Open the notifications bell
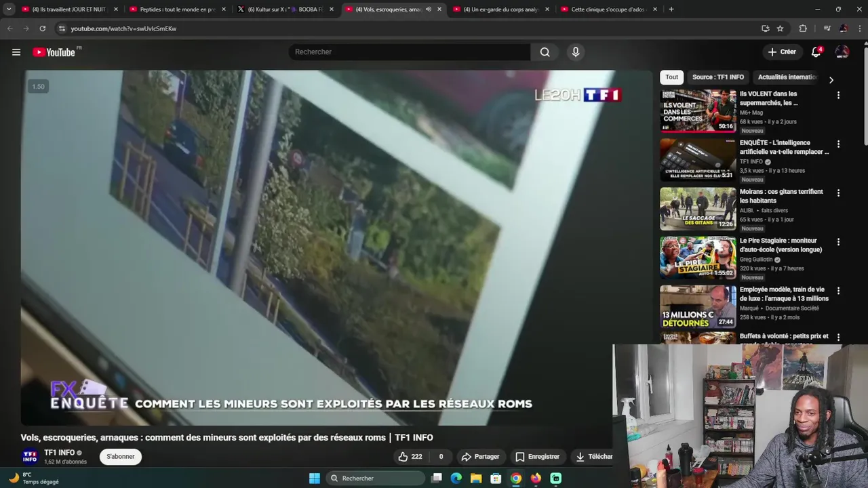The height and width of the screenshot is (488, 868). pos(816,52)
